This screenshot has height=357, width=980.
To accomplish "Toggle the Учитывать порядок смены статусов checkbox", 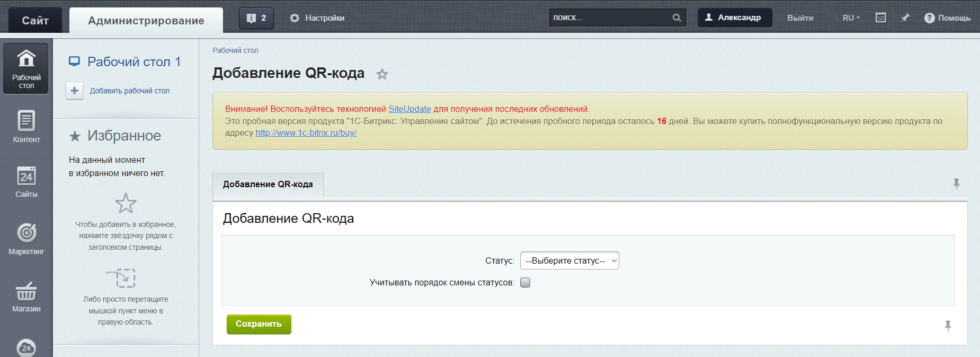I will click(x=525, y=283).
